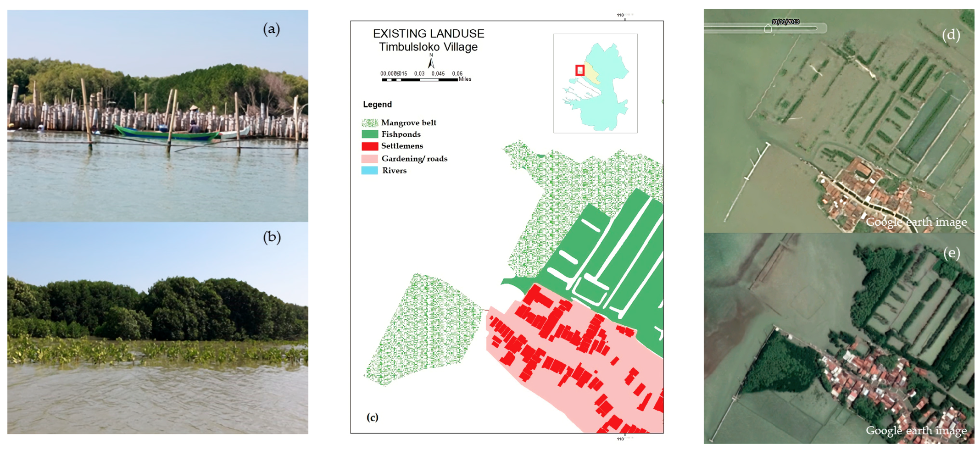Image resolution: width=980 pixels, height=450 pixels.
Task: Click the north arrow icon on the map
Action: coord(431,62)
